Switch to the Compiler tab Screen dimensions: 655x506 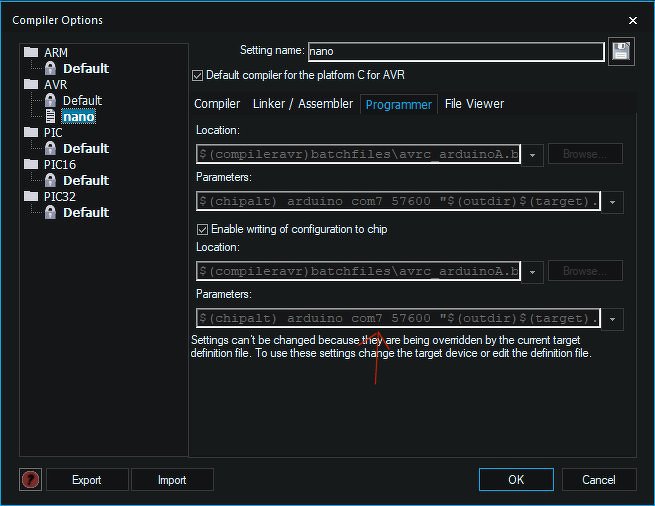tap(217, 103)
